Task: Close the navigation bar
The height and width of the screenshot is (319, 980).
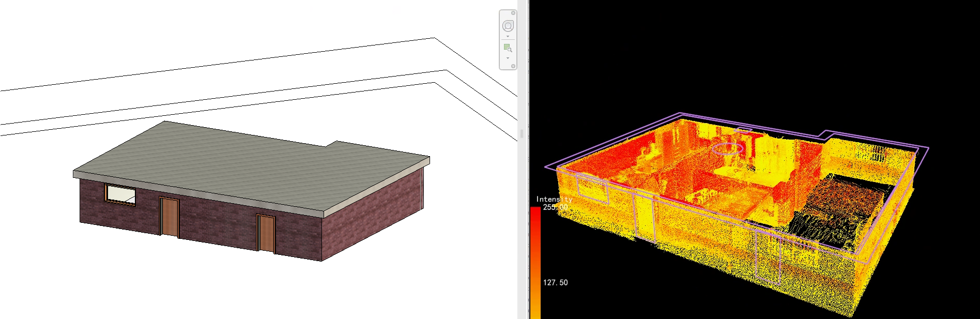Action: pyautogui.click(x=513, y=13)
